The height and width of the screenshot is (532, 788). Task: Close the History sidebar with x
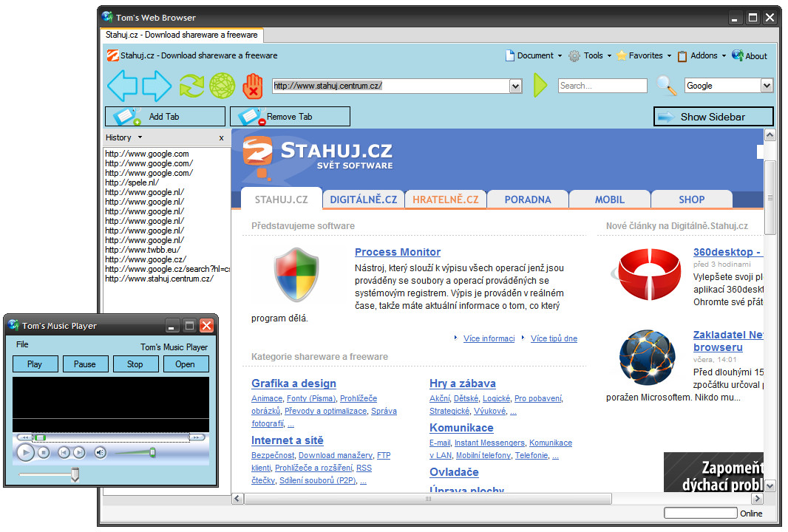click(221, 137)
